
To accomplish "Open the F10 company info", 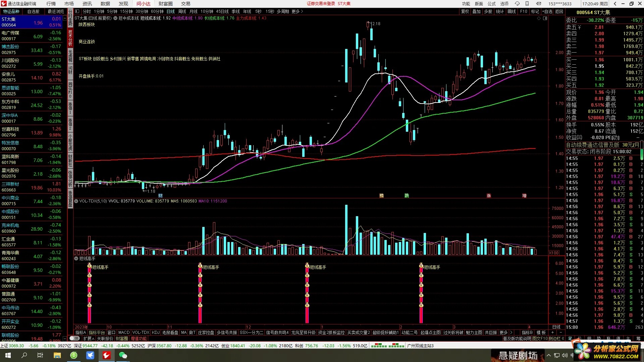I will pyautogui.click(x=524, y=11).
